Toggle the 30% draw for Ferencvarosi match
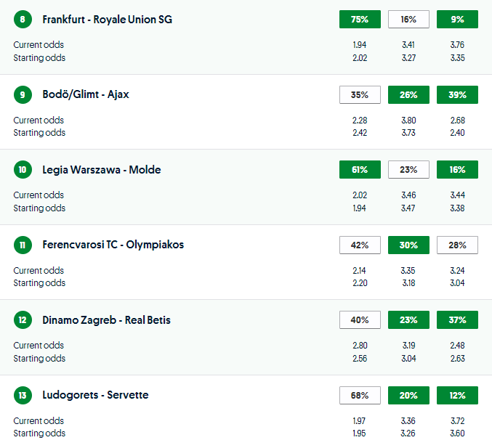 408,245
